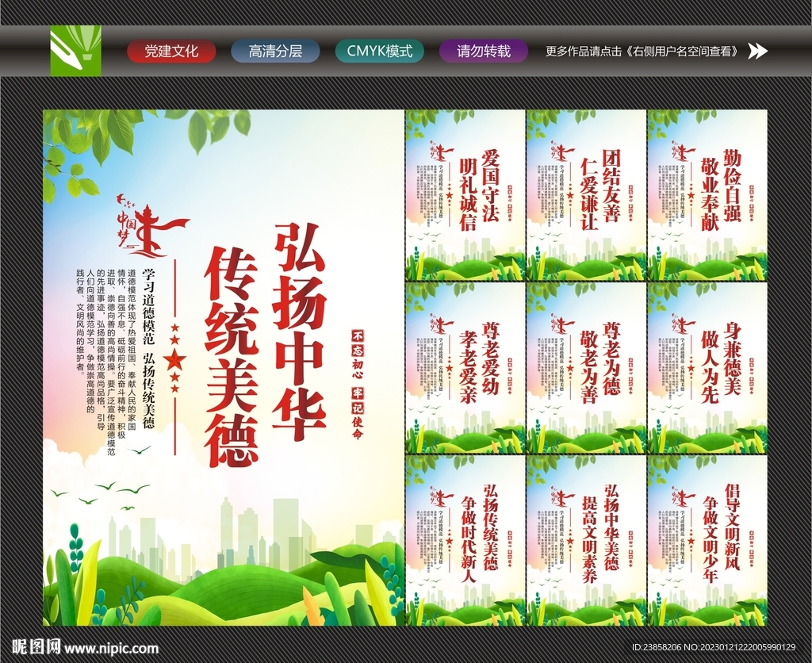The width and height of the screenshot is (812, 663).
Task: Open the 尊老为德 敬老为善 poster thumbnail
Action: [586, 368]
